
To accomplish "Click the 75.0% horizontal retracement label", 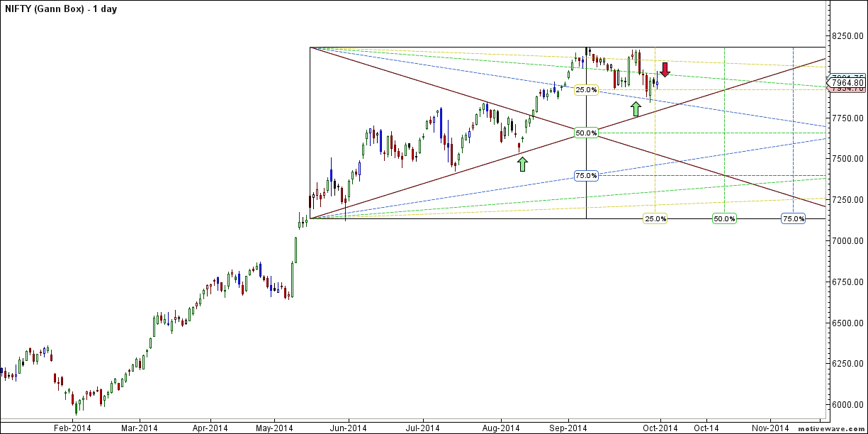I will 586,174.
